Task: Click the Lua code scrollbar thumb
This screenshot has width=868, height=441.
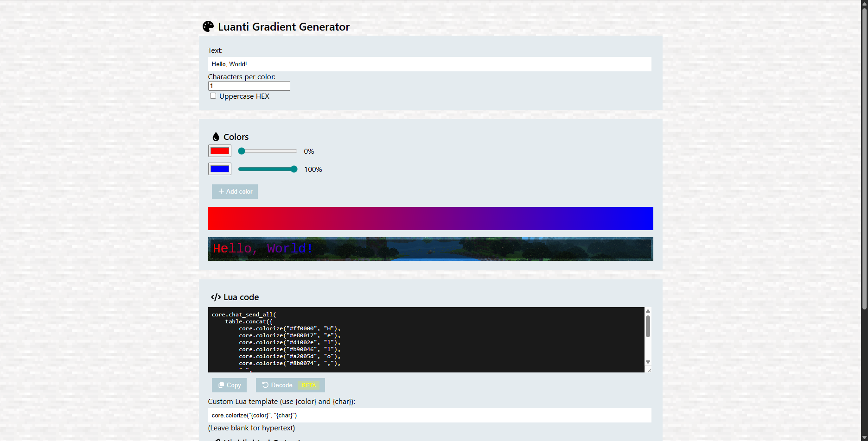Action: (648, 326)
